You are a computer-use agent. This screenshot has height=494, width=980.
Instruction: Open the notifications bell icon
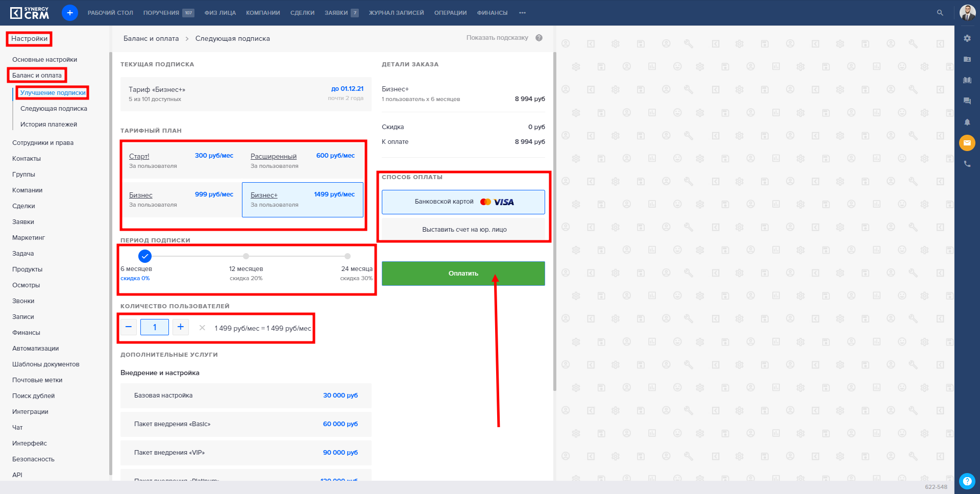pos(967,122)
